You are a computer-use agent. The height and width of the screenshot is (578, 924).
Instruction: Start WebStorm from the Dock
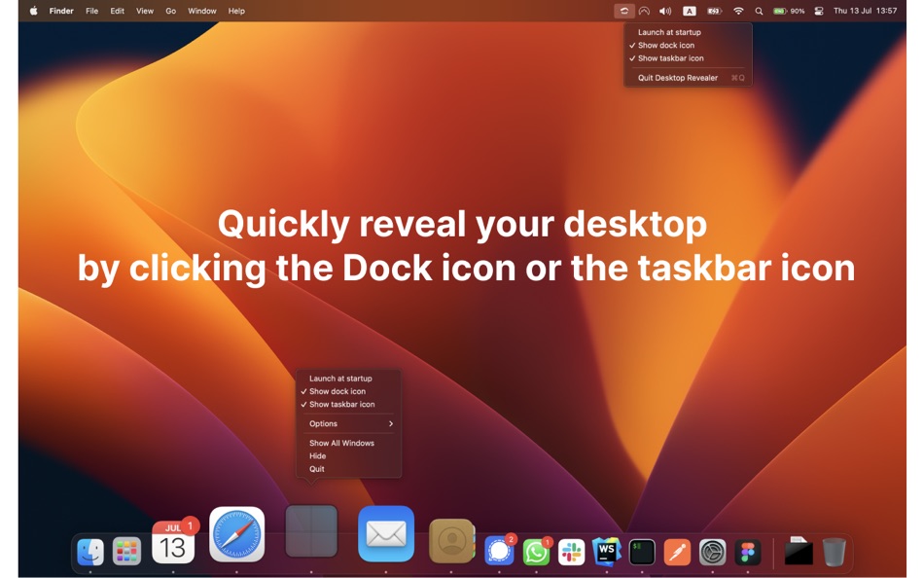607,550
